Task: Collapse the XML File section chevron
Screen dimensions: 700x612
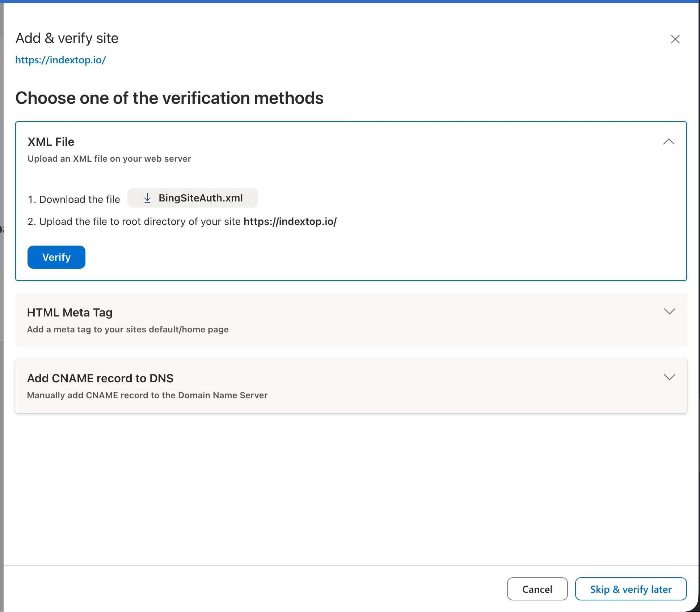Action: (669, 142)
